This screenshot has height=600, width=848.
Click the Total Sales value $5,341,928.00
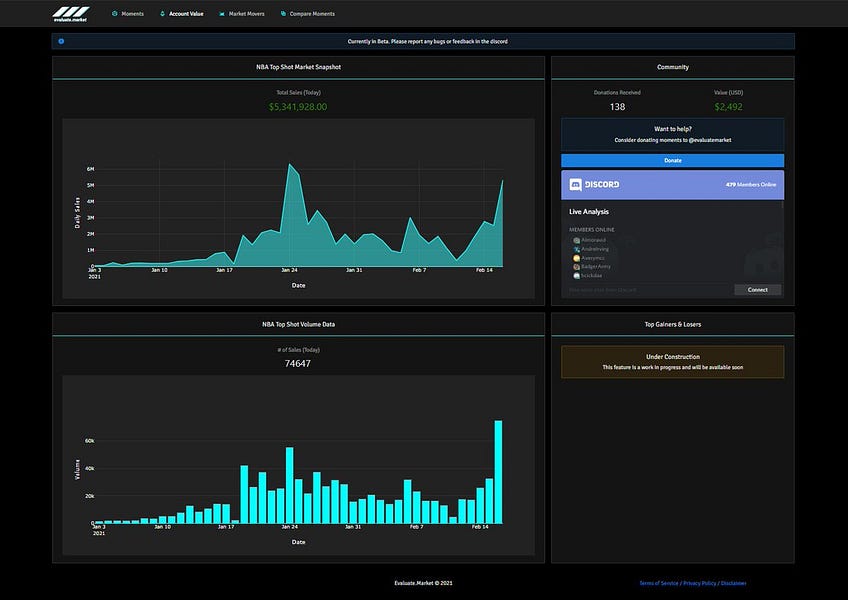[x=298, y=107]
